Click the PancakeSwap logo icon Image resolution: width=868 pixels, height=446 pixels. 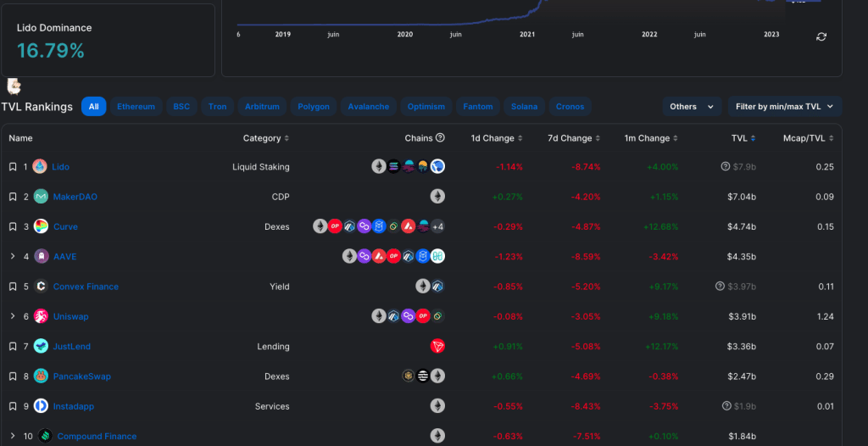(x=41, y=376)
